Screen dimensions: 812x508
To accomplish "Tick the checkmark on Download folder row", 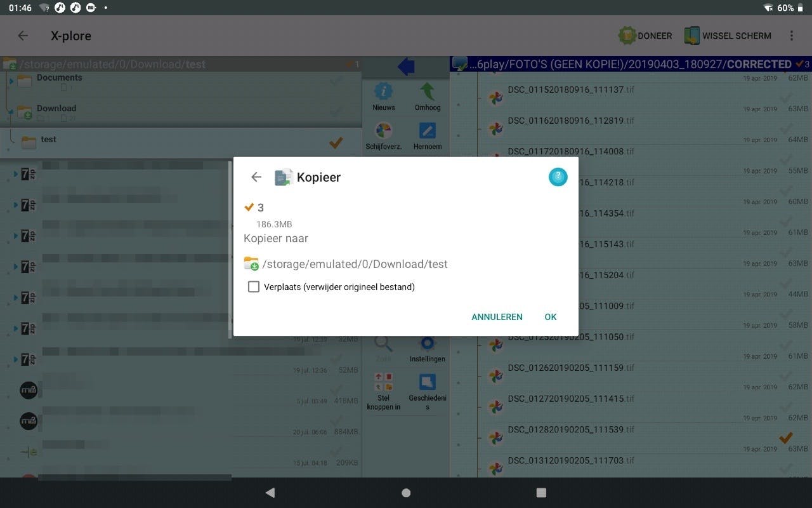I will 336,112.
